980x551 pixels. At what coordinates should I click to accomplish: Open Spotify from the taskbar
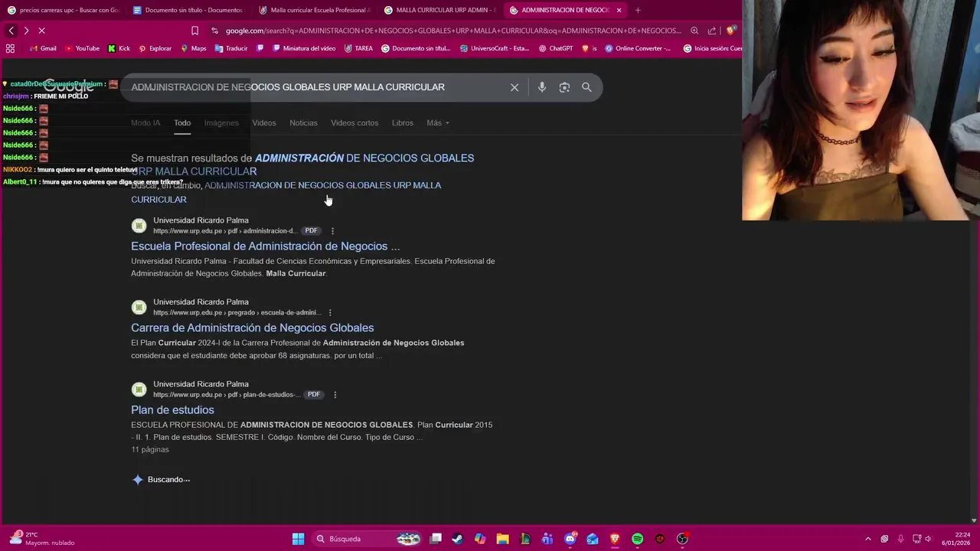(x=637, y=539)
